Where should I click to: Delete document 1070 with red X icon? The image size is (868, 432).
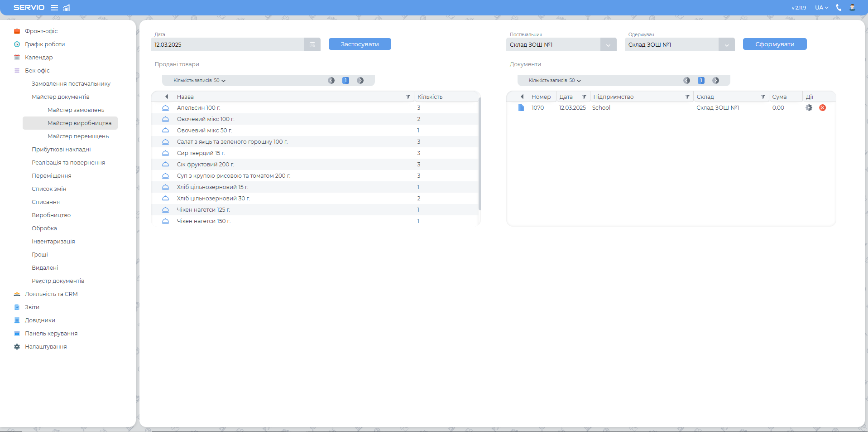(823, 108)
